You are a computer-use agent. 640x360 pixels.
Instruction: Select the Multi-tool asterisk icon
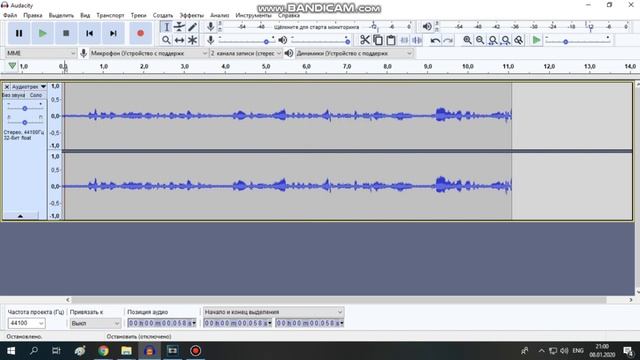[192, 40]
